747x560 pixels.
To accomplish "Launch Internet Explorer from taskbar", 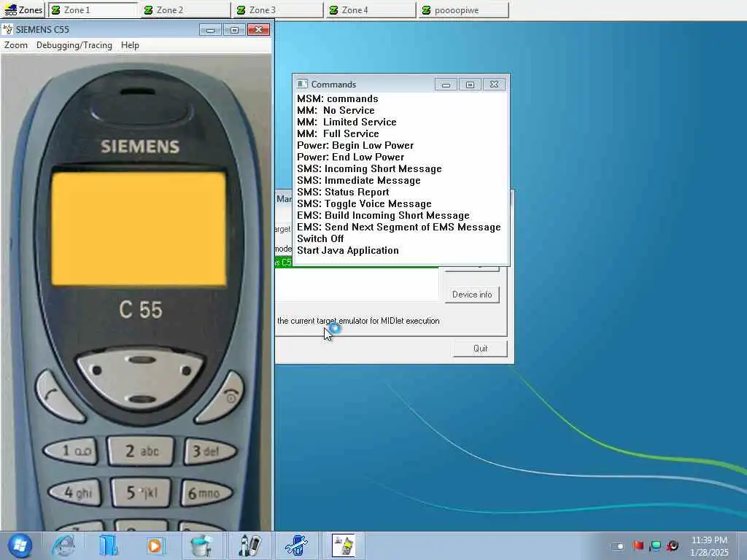I will pyautogui.click(x=64, y=545).
